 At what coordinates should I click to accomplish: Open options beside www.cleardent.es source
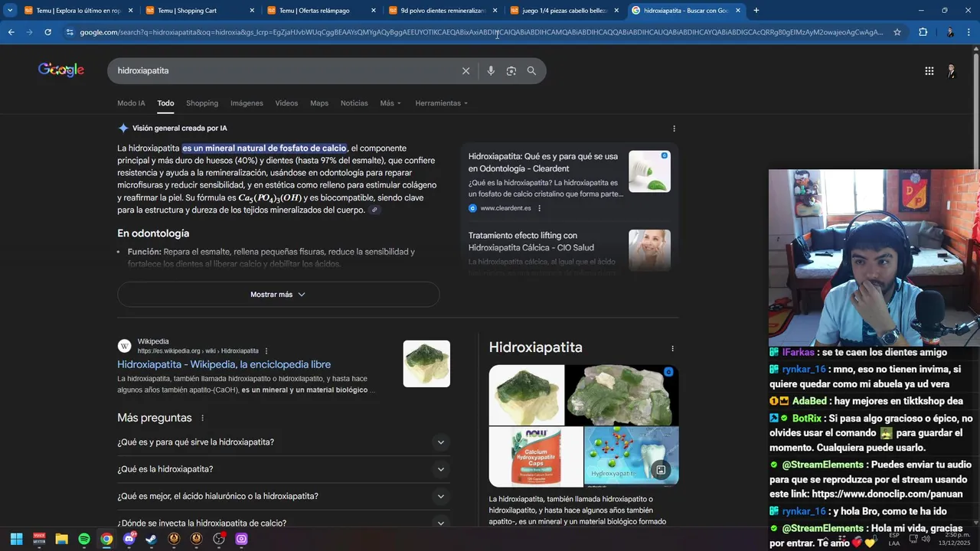point(539,208)
